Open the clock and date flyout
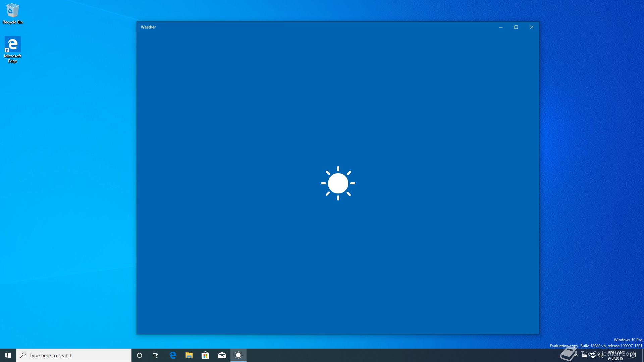The height and width of the screenshot is (362, 644). (x=615, y=355)
